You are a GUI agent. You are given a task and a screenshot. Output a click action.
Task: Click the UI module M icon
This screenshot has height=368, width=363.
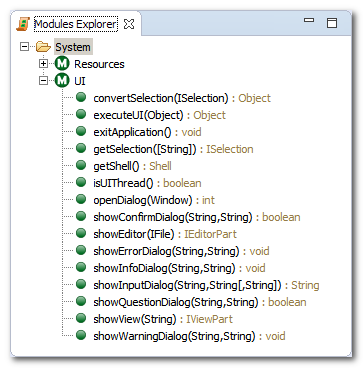tap(62, 81)
